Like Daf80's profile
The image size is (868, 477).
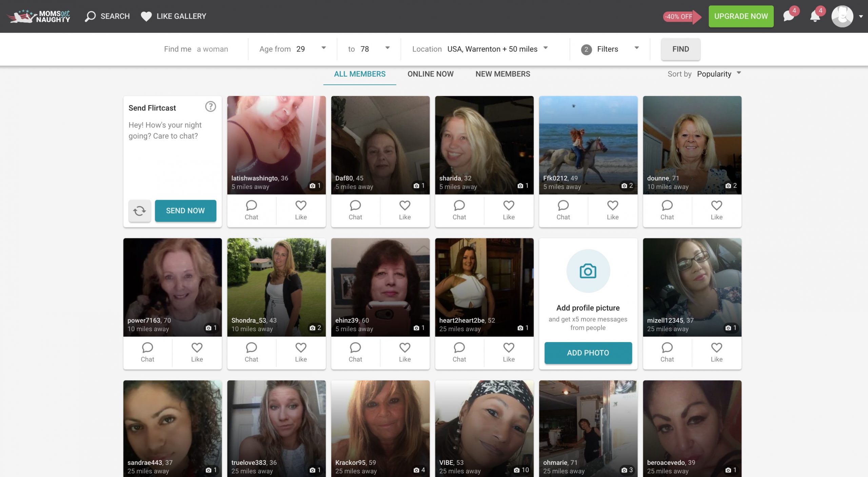pos(405,210)
